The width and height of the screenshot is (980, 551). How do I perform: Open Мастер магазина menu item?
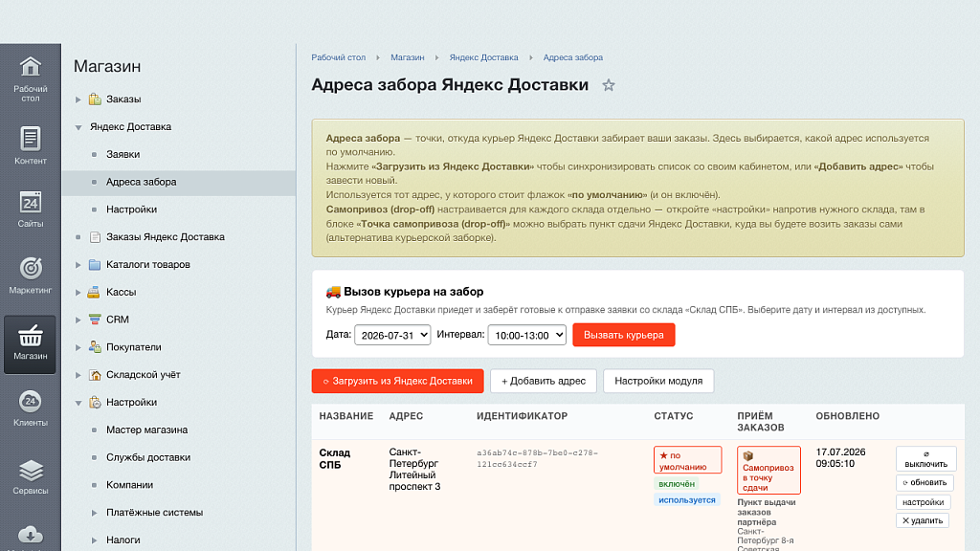tap(146, 430)
